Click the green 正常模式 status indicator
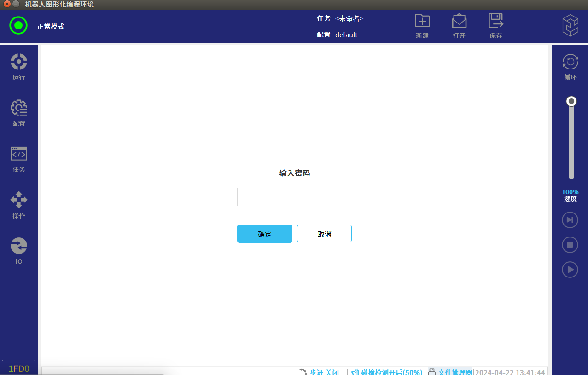Screen dimensions: 588x375 click(18, 25)
